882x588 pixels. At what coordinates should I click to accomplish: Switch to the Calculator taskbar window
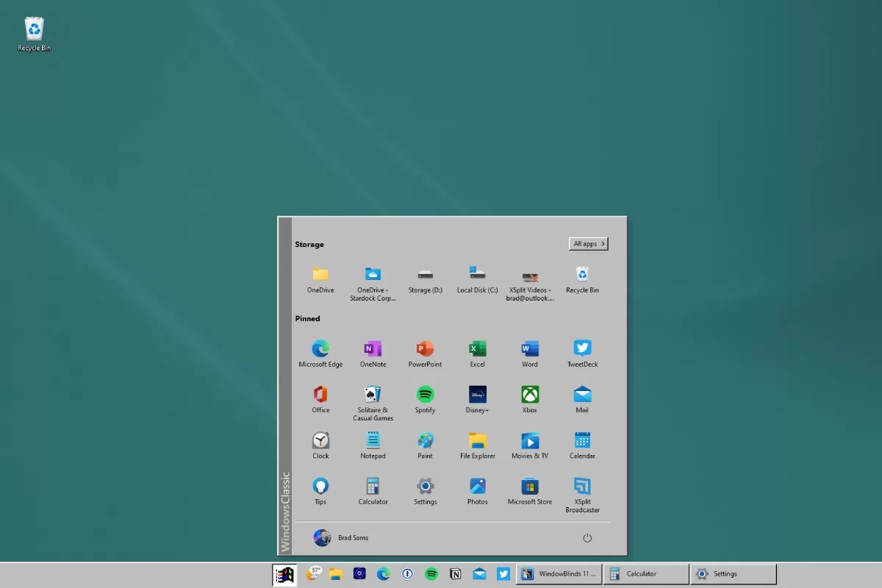click(x=645, y=574)
